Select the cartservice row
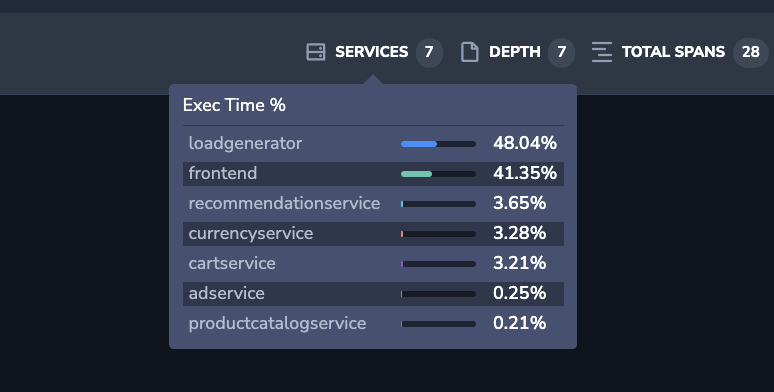774x392 pixels. pos(373,264)
